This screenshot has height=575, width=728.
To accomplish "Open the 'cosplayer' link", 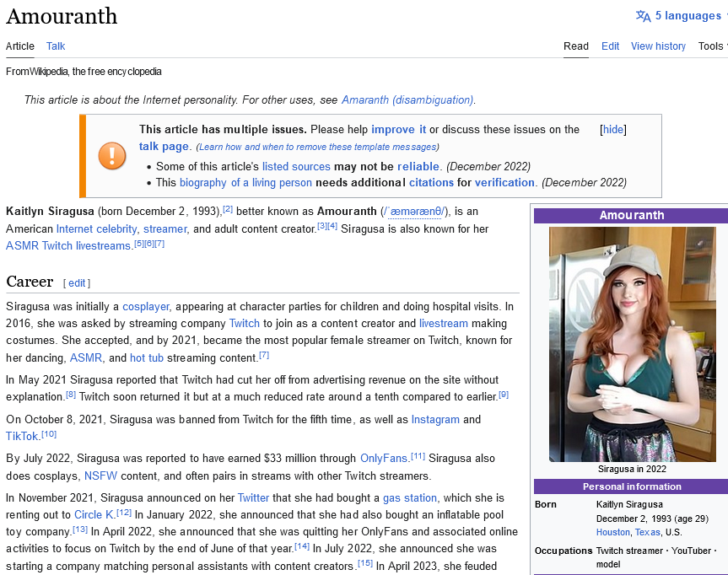I will (146, 307).
